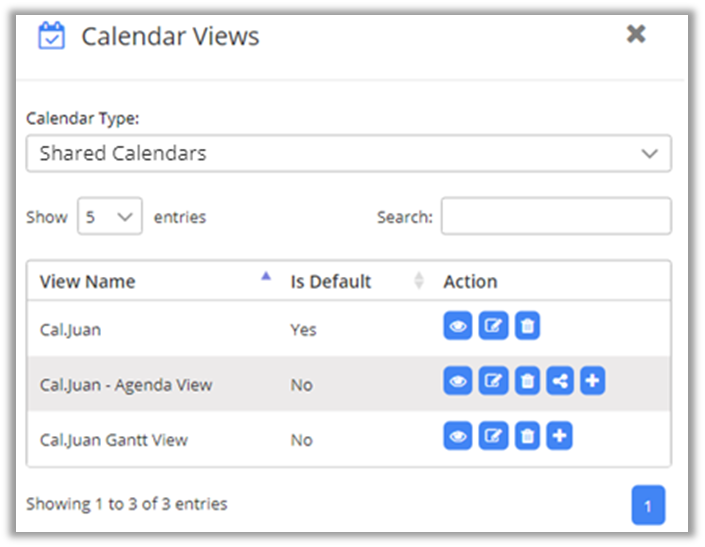View the Cal.Juan - Agenda View

click(x=458, y=381)
